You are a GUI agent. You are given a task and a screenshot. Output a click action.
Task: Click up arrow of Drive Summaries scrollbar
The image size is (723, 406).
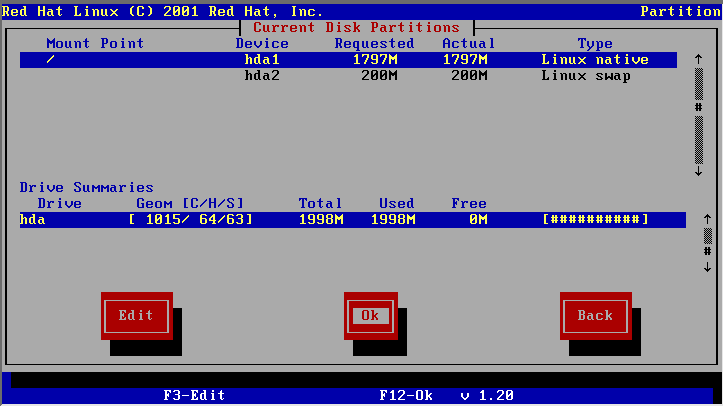pyautogui.click(x=707, y=219)
